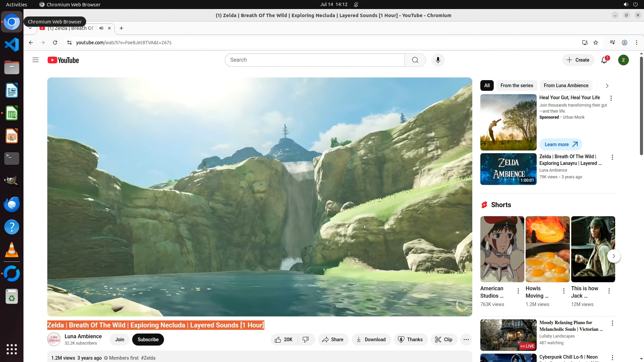Image resolution: width=644 pixels, height=362 pixels.
Task: Click the search magnifier button
Action: (415, 60)
